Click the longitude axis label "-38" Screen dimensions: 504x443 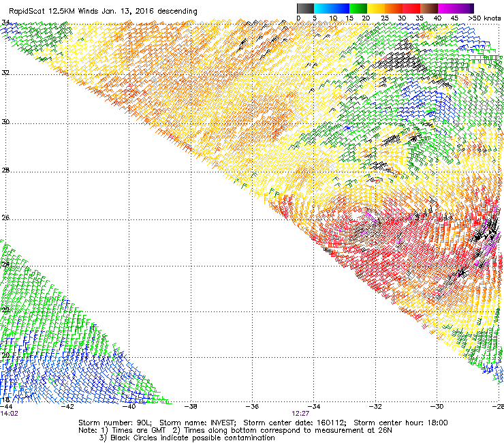191,407
